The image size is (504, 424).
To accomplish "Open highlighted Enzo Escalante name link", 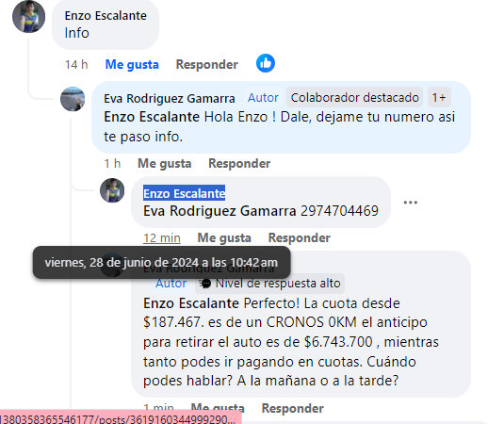I will pyautogui.click(x=185, y=193).
